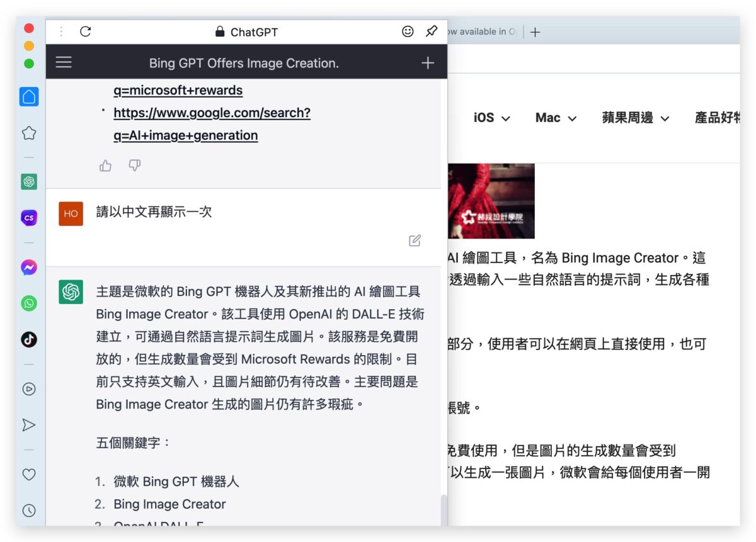Click the chat title Bing GPT Offers Image Creation
This screenshot has height=542, width=756.
tap(244, 63)
